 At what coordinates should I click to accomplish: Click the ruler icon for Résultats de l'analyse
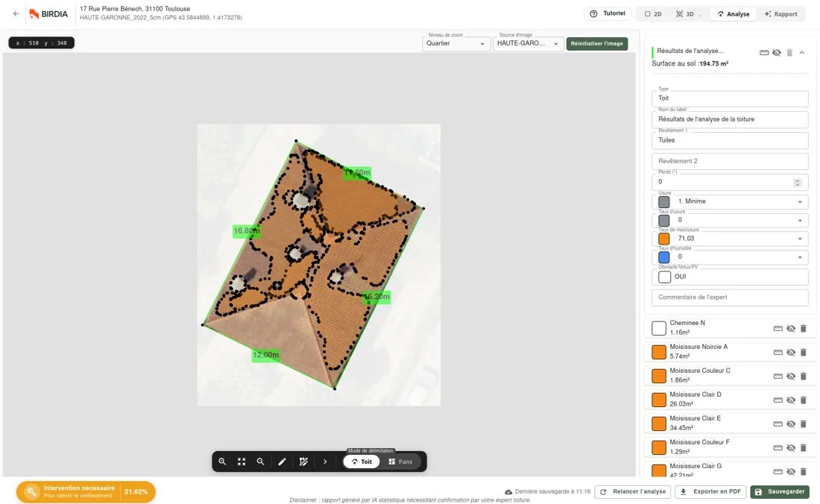764,53
